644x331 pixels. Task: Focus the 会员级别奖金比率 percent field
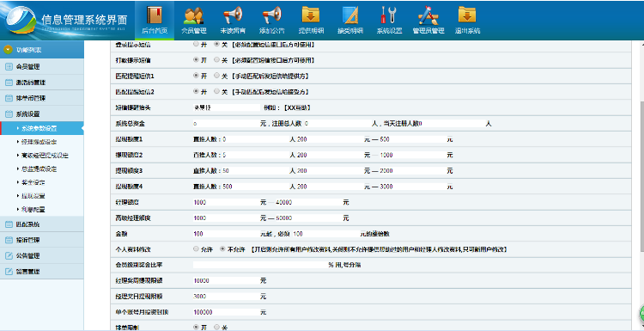click(x=260, y=265)
